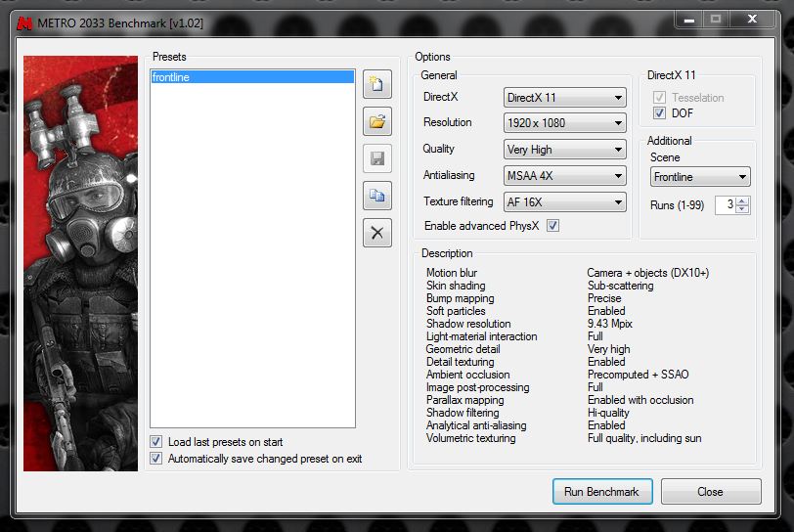Decrease Runs count with the down arrow
This screenshot has width=794, height=532.
click(x=742, y=209)
